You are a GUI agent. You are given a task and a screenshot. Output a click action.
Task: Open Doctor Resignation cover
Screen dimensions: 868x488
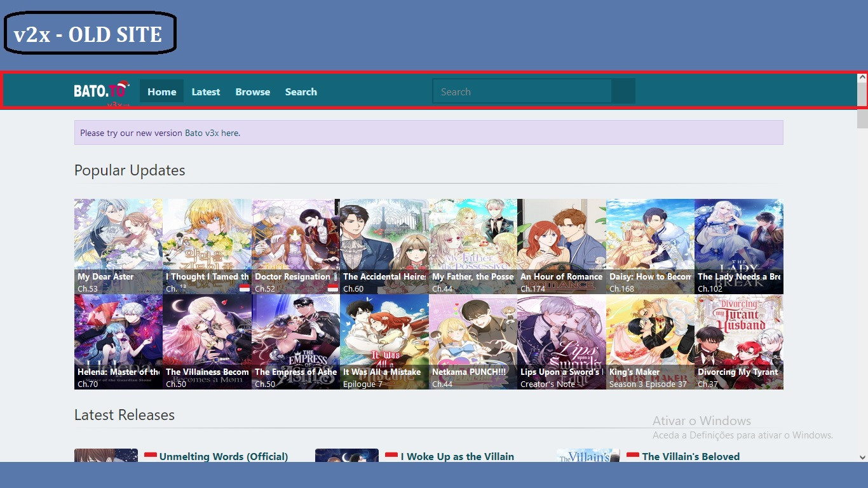point(295,247)
